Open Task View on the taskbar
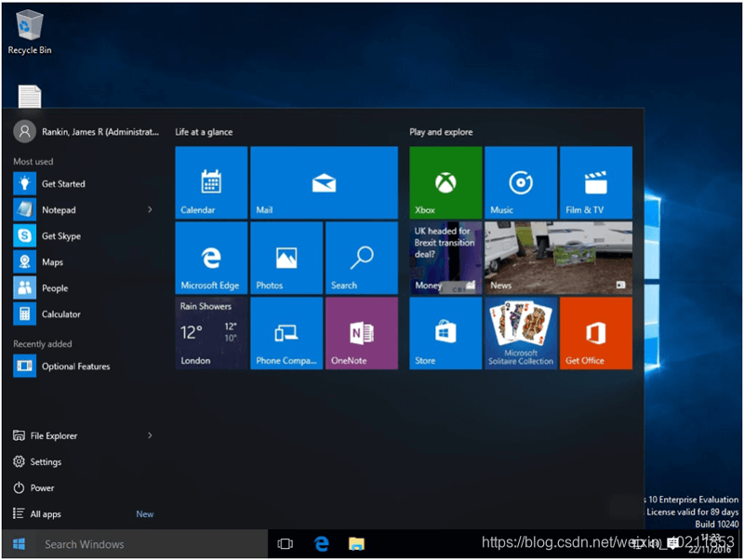The height and width of the screenshot is (560, 744). pos(286,544)
